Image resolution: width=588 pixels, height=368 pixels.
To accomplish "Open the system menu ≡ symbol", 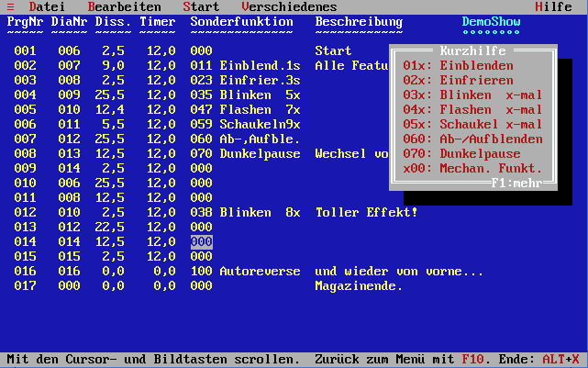I will pyautogui.click(x=11, y=6).
